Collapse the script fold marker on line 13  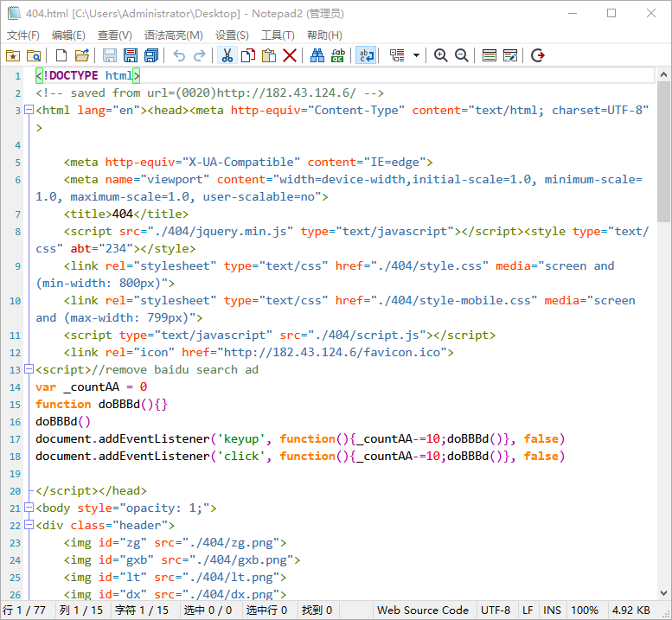pyautogui.click(x=29, y=369)
